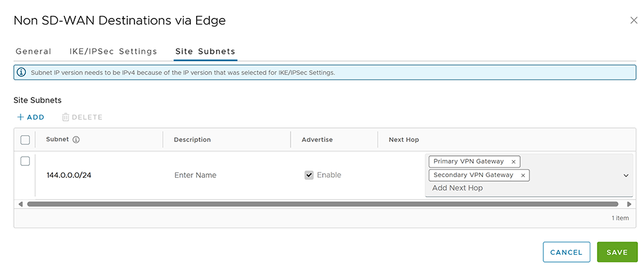Remove the Primary VPN Gateway tag
Image resolution: width=644 pixels, height=272 pixels.
point(513,162)
